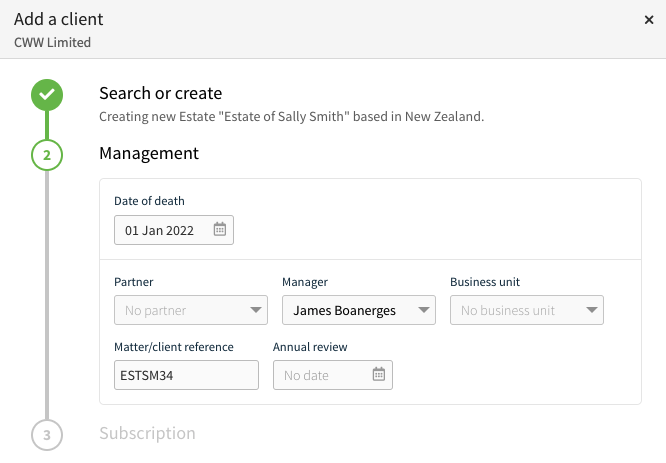
Task: Click the Creating new Estate description text
Action: pos(291,116)
